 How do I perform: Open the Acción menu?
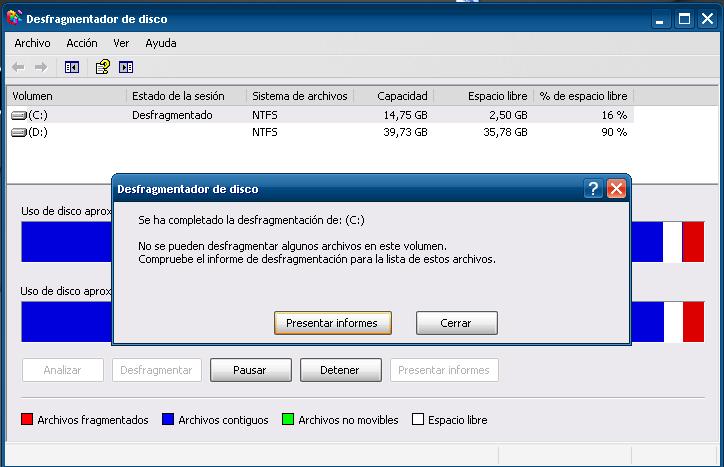point(82,43)
